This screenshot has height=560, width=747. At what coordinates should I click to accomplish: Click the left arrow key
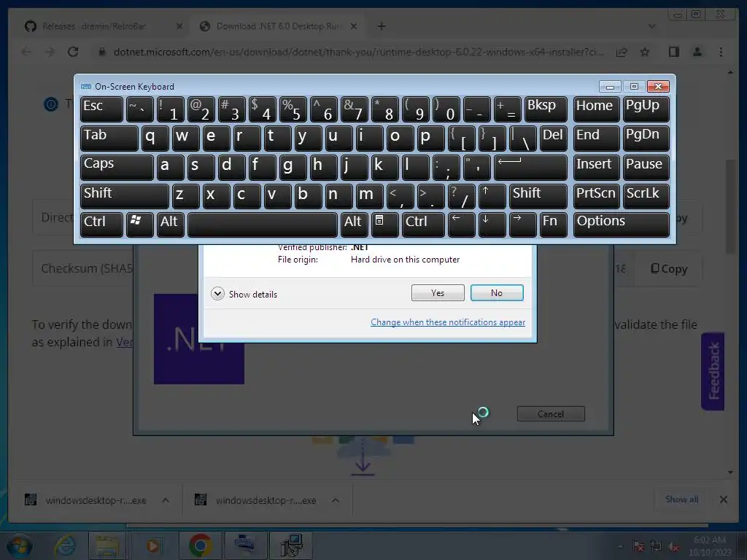(x=462, y=225)
